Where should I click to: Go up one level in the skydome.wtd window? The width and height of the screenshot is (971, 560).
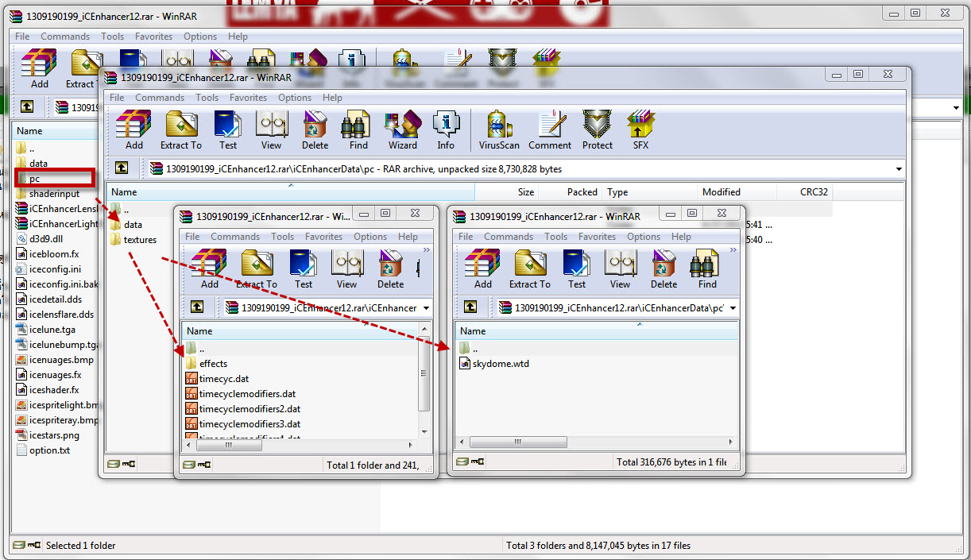click(x=470, y=307)
